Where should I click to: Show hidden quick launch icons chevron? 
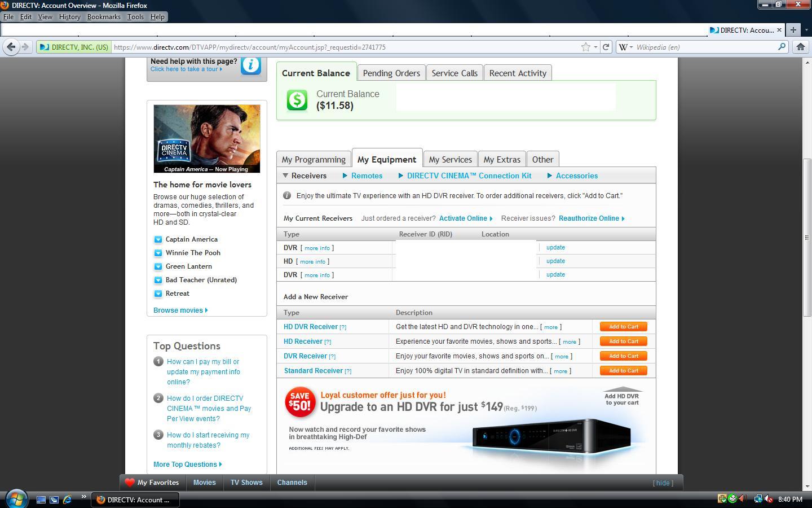point(83,497)
